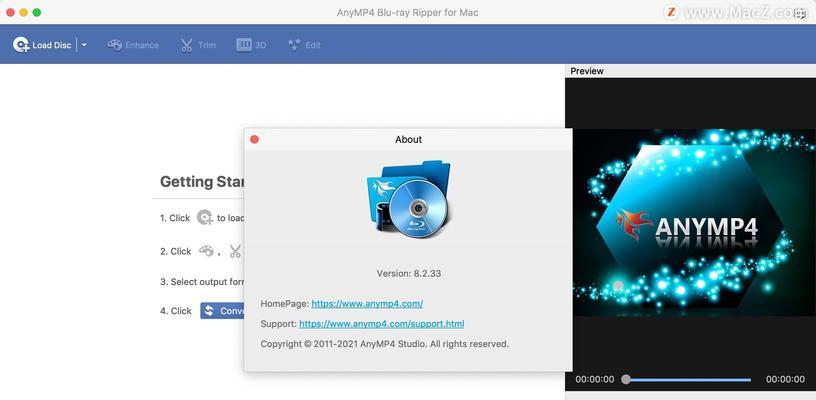The height and width of the screenshot is (400, 816).
Task: Click step 3 Select output format text
Action: [202, 281]
